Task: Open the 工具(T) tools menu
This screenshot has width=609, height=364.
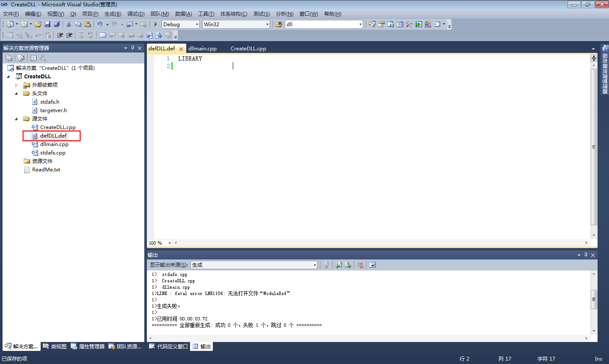Action: (206, 14)
